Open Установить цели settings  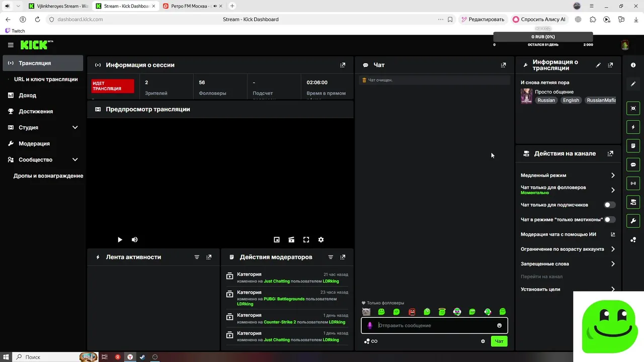[x=568, y=289]
